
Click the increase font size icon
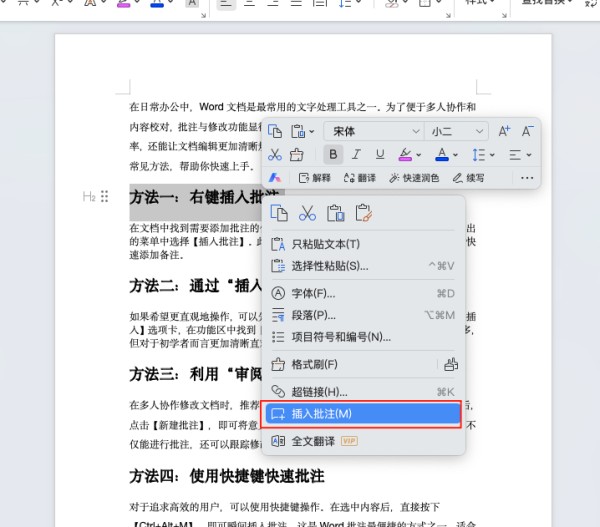click(x=504, y=132)
